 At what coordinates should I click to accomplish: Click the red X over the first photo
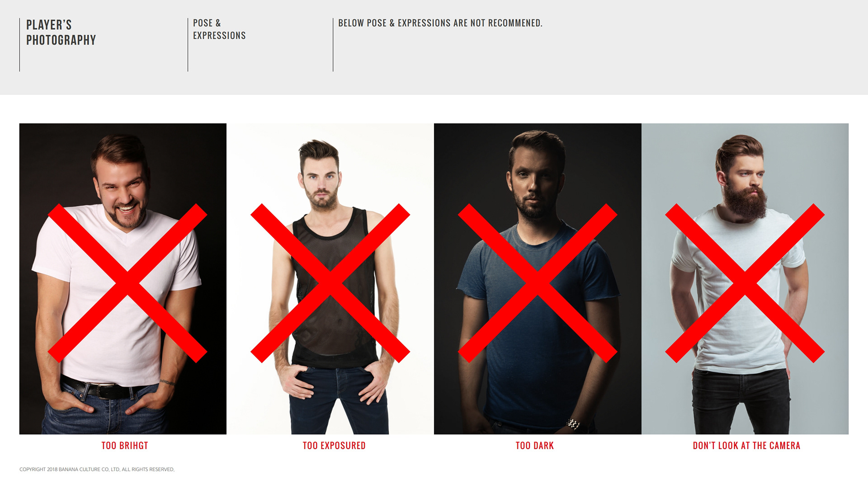[x=127, y=283]
